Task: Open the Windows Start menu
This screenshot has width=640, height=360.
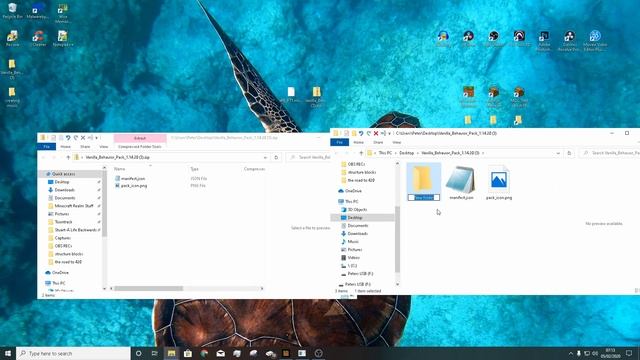Action: point(8,353)
